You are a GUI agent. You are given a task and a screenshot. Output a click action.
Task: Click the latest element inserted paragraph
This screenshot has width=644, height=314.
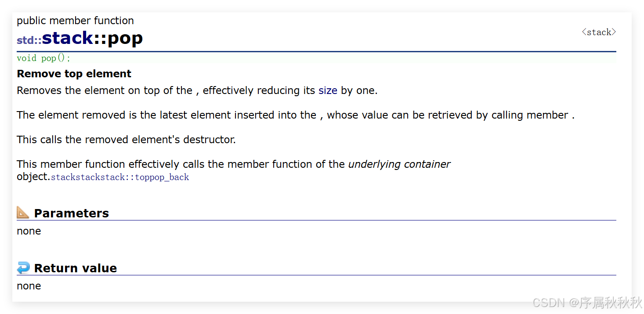coord(296,115)
